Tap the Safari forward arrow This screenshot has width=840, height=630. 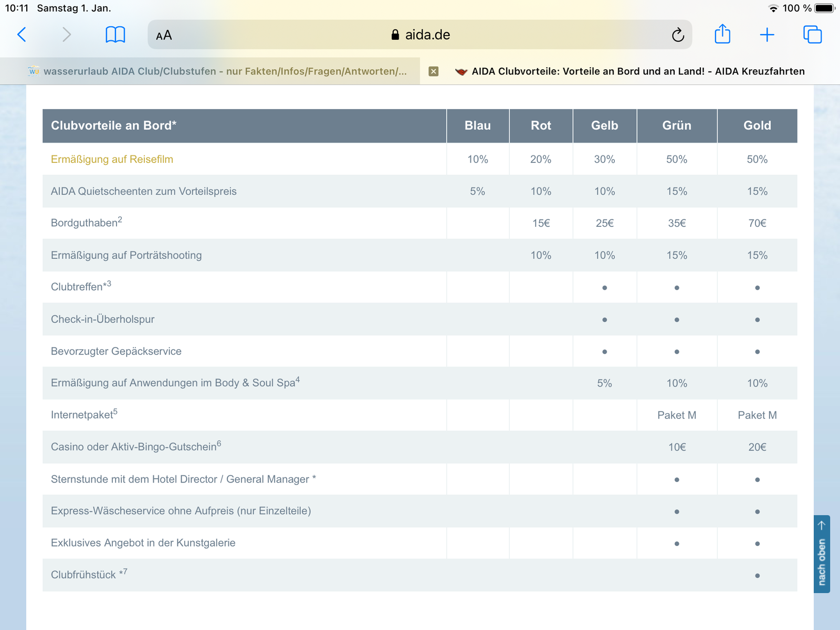point(66,35)
